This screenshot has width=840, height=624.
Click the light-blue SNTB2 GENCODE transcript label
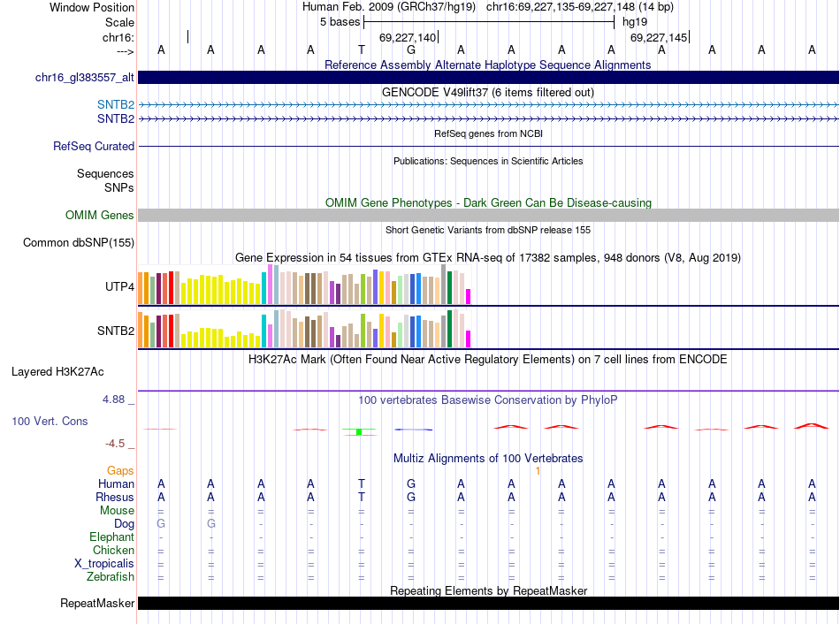(116, 105)
